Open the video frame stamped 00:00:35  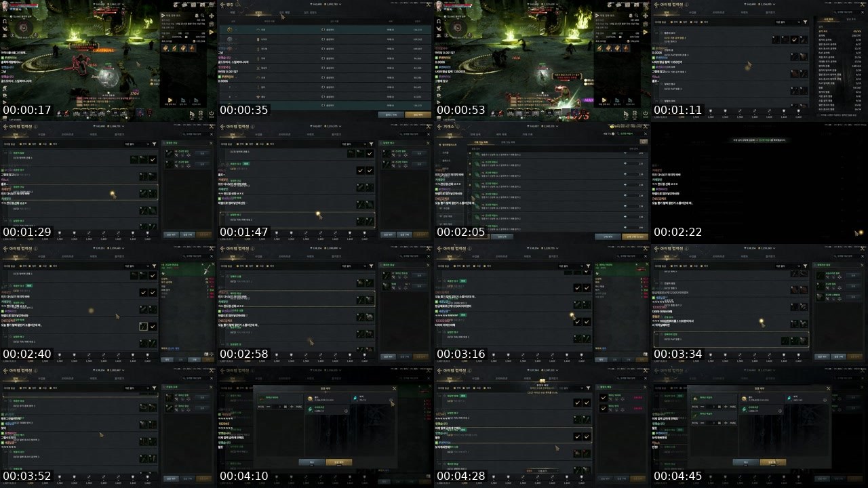tap(325, 61)
